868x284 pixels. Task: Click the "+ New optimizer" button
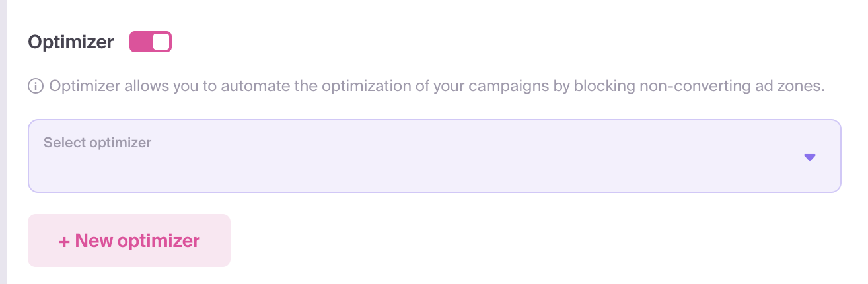[129, 240]
